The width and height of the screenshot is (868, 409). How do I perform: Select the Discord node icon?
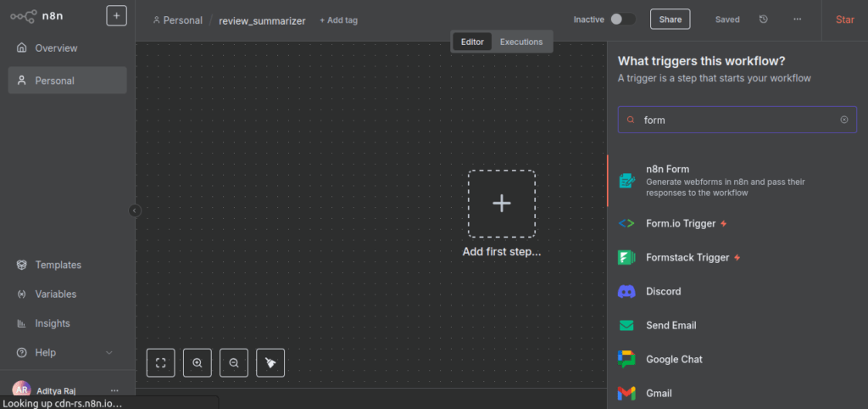tap(626, 291)
